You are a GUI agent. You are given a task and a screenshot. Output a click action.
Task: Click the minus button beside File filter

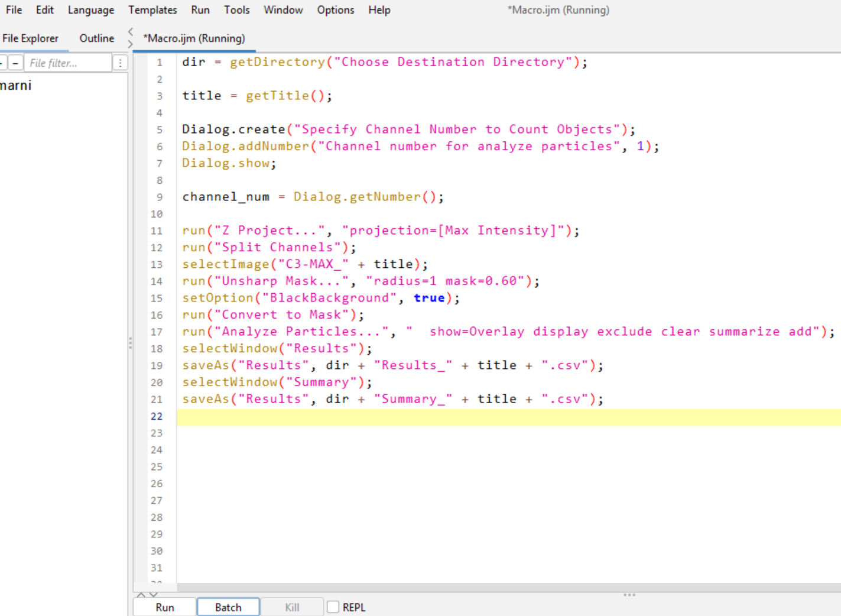(x=15, y=63)
